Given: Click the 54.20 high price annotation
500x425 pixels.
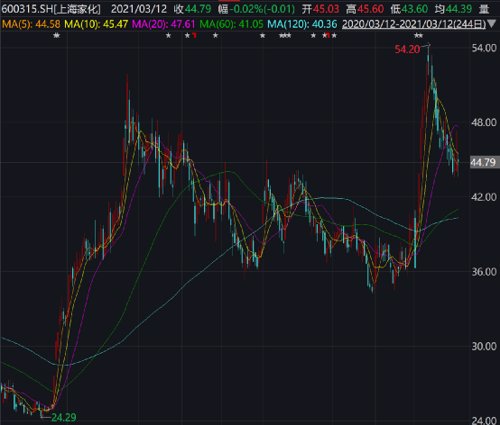Looking at the screenshot, I should pyautogui.click(x=407, y=49).
